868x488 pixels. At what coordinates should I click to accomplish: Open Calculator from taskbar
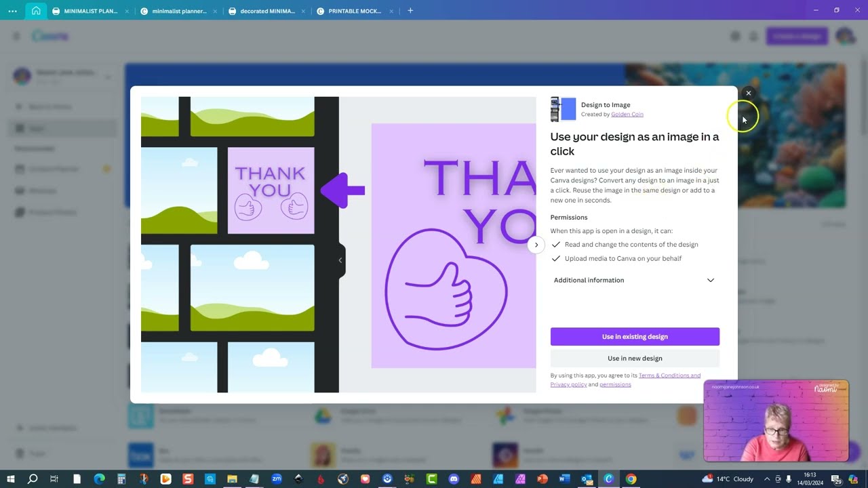121,479
